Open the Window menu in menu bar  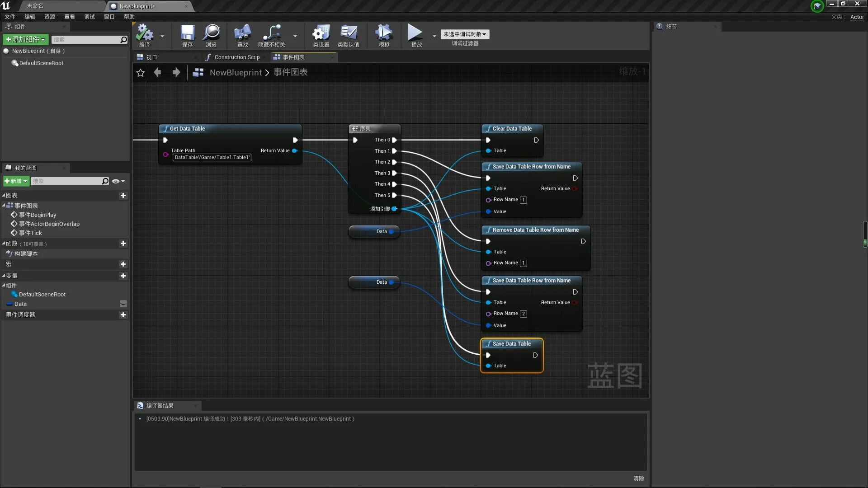point(109,17)
